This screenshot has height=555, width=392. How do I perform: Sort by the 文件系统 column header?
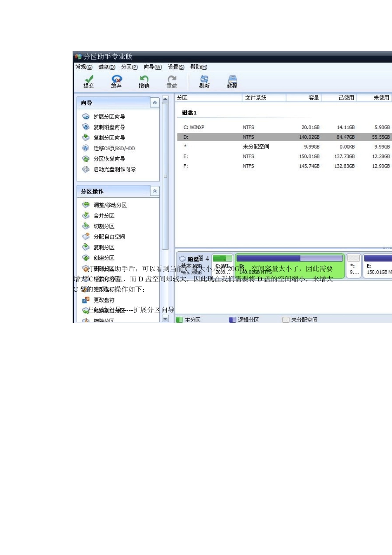pos(264,98)
